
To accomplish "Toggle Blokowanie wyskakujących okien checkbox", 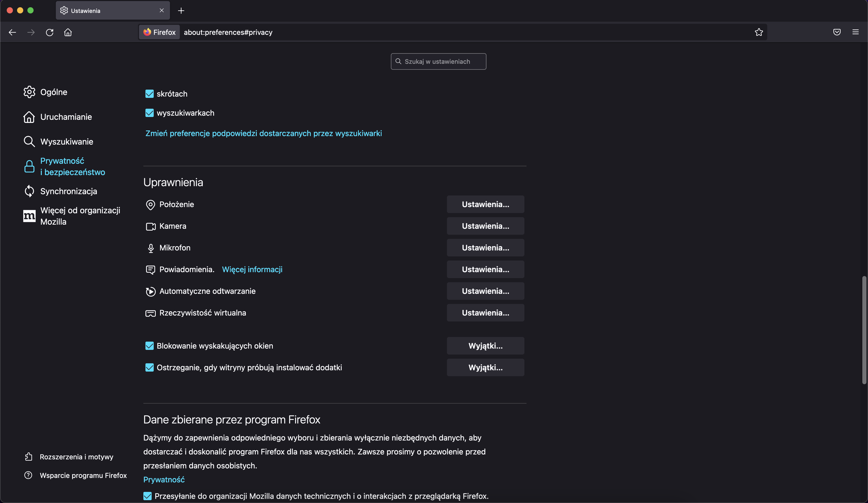I will [x=150, y=346].
